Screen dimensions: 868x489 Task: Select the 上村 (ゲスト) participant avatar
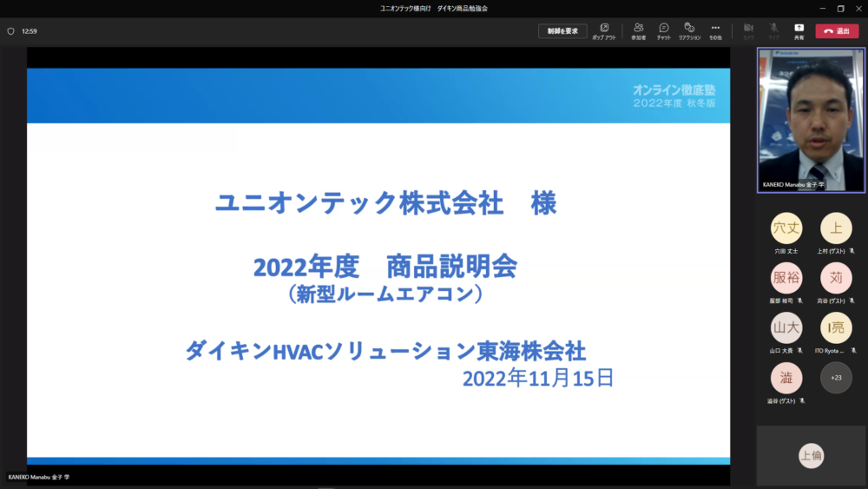[x=836, y=228]
